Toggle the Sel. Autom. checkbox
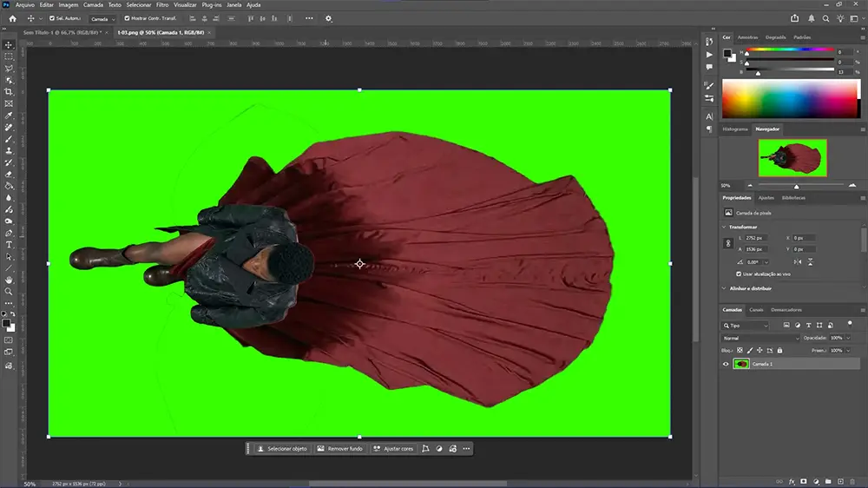The image size is (868, 488). 52,18
